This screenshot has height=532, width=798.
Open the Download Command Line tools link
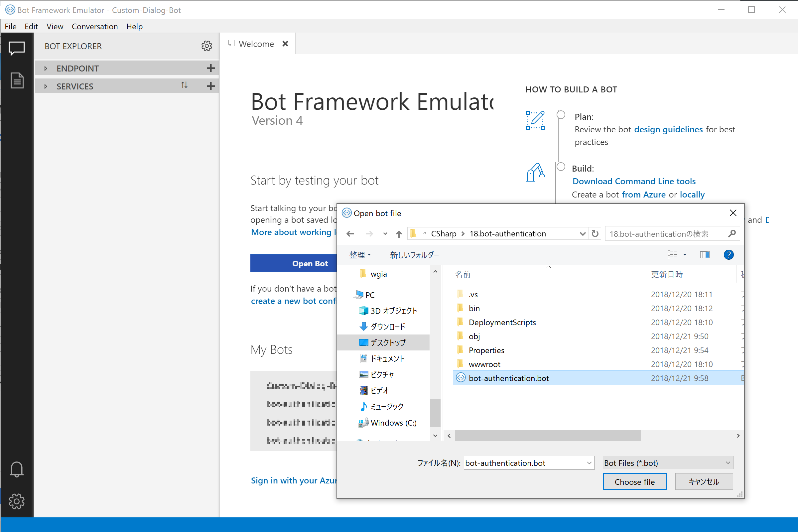(x=634, y=181)
